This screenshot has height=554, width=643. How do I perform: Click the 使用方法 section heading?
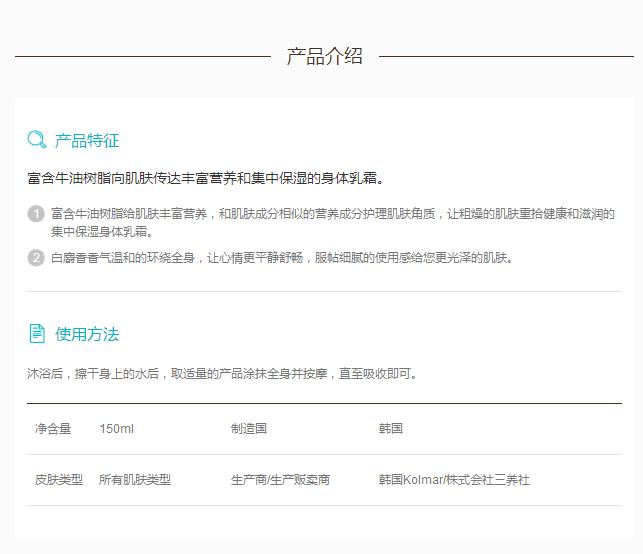click(87, 335)
